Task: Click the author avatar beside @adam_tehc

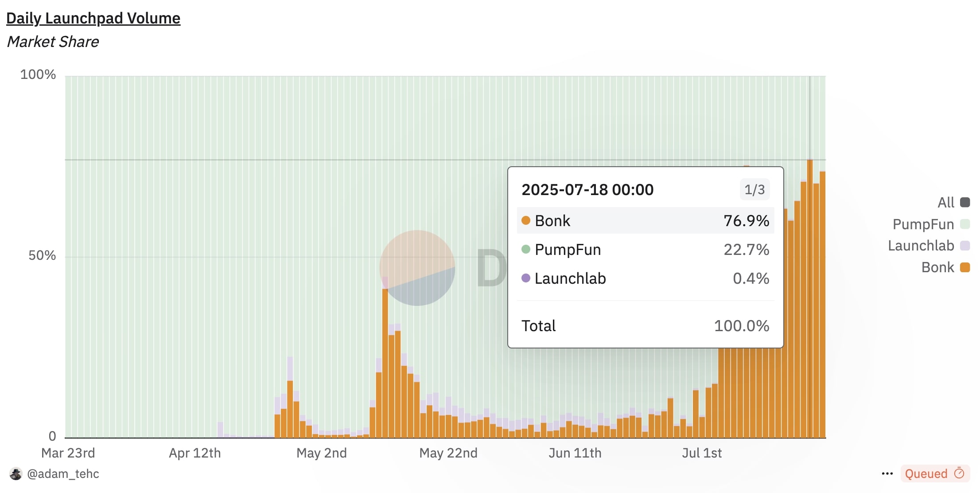Action: pos(16,473)
